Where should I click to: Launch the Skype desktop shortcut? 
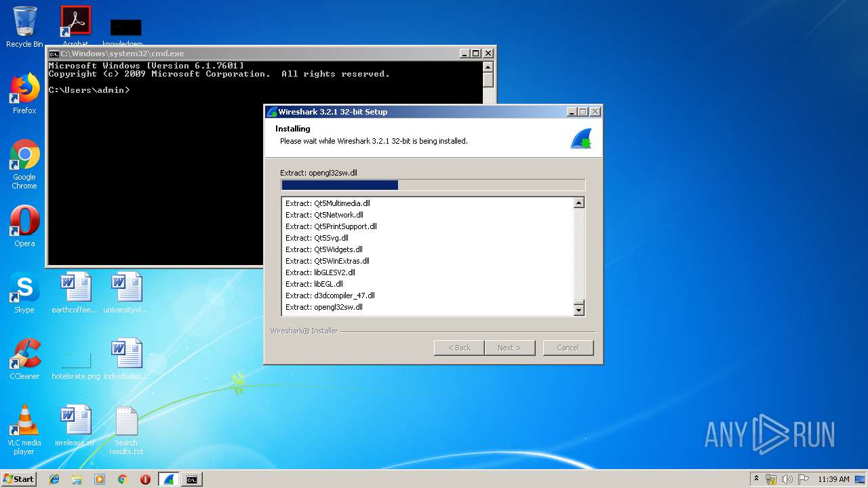point(24,293)
